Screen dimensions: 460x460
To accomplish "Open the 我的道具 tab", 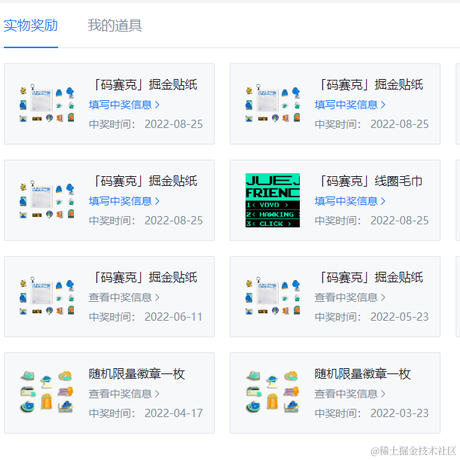I will point(115,26).
